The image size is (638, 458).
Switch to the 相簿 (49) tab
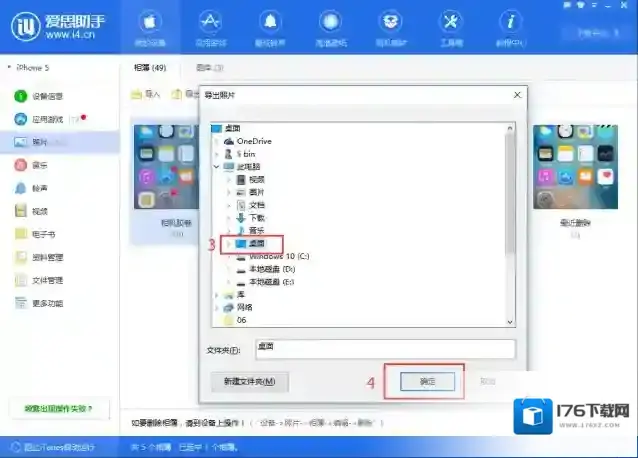[x=150, y=68]
